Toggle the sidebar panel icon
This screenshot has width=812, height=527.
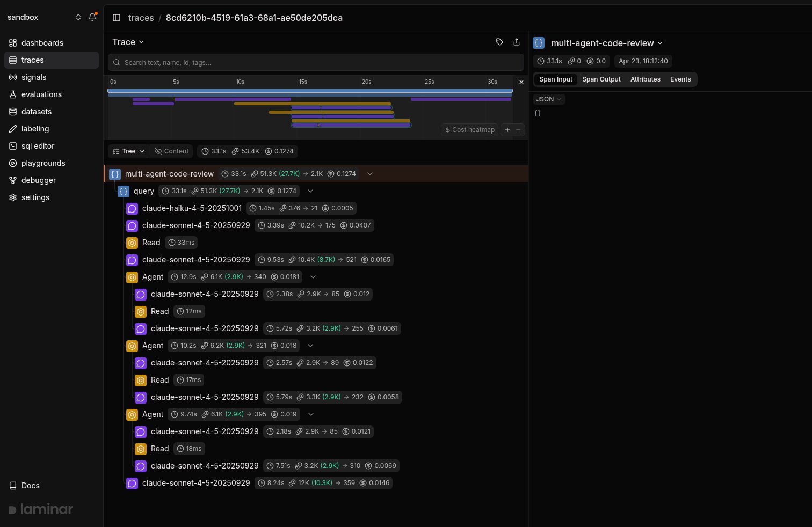point(117,18)
